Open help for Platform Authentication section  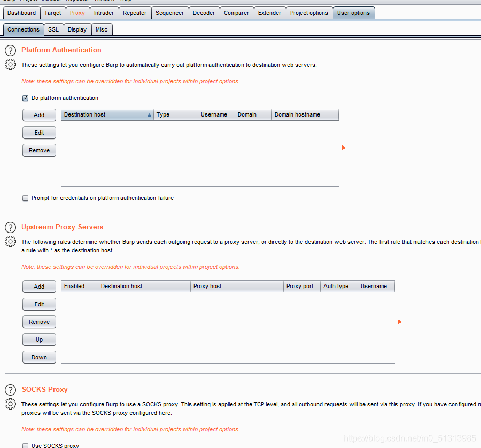tap(11, 50)
